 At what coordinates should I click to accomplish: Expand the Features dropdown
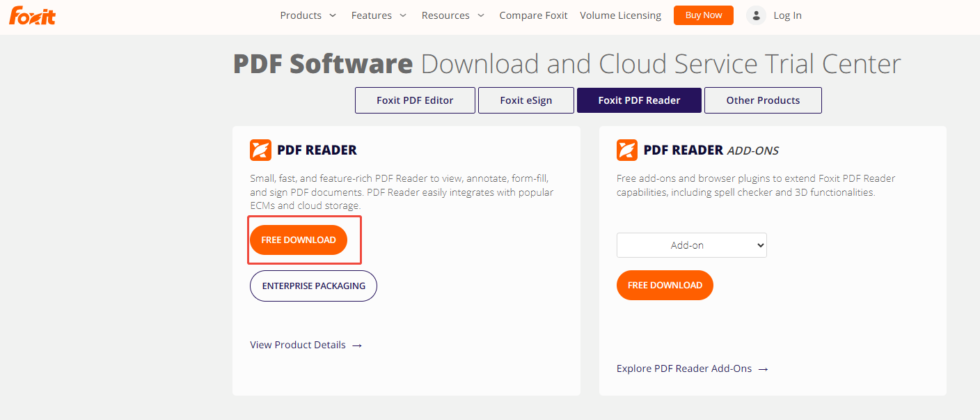[x=379, y=15]
